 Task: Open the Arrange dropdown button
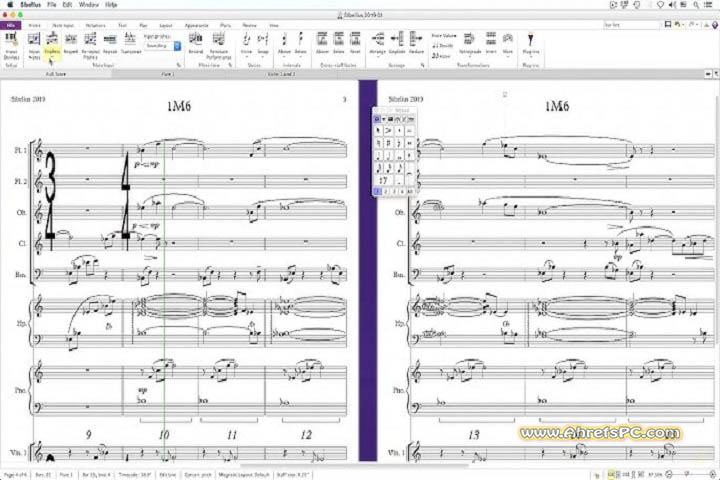(x=377, y=45)
